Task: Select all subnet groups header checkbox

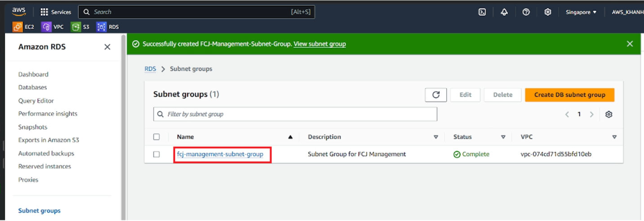Action: tap(156, 137)
